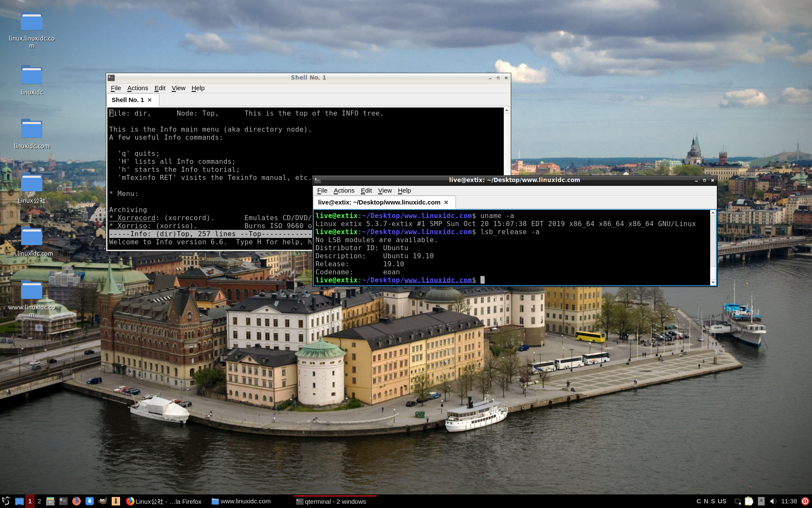This screenshot has height=508, width=812.
Task: Open Help menu in live@extix terminal window
Action: tap(404, 190)
